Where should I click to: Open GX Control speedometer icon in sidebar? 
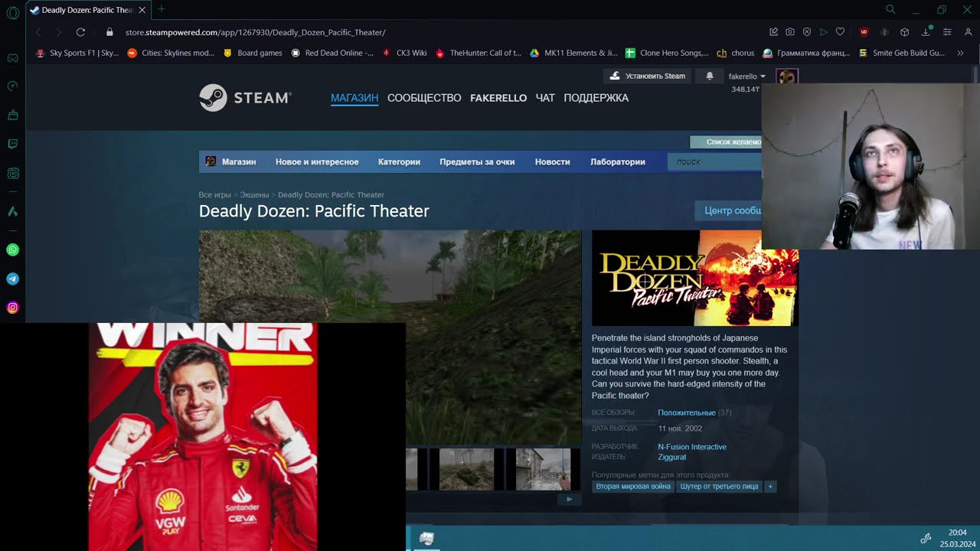tap(12, 86)
